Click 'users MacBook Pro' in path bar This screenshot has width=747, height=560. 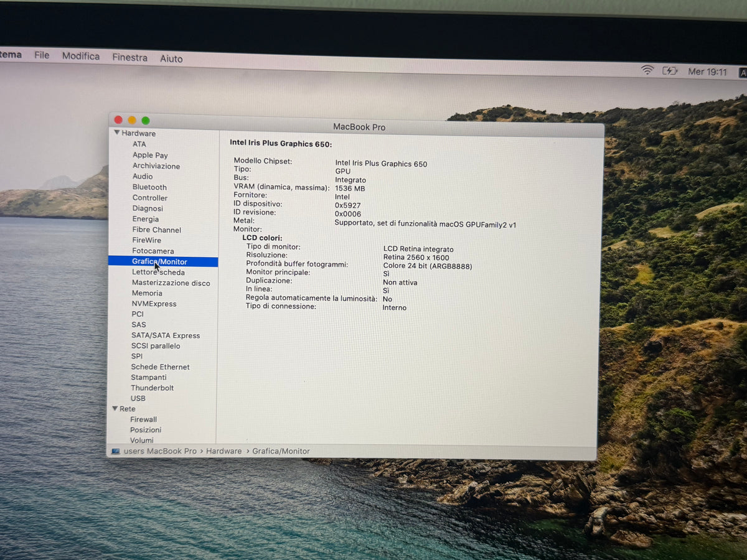pos(160,451)
